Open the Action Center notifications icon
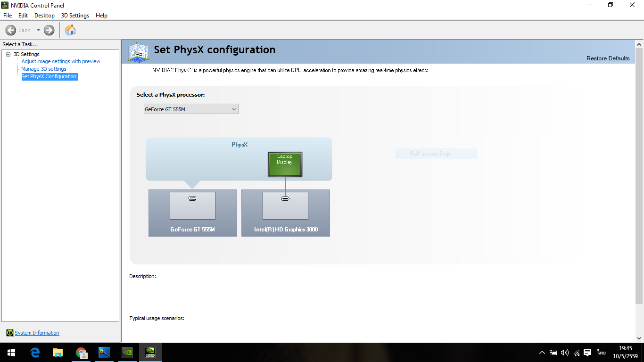This screenshot has height=362, width=644. 587,353
